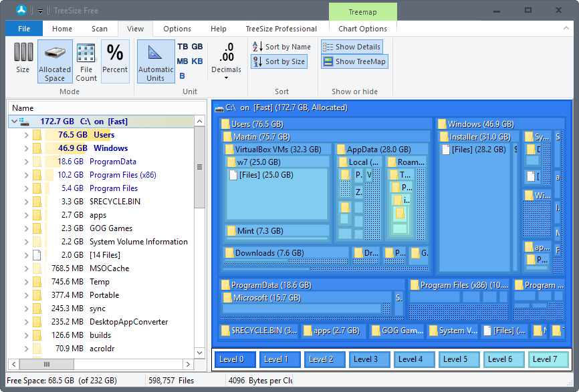Enable Automatic Units
This screenshot has width=579, height=392.
tap(155, 61)
